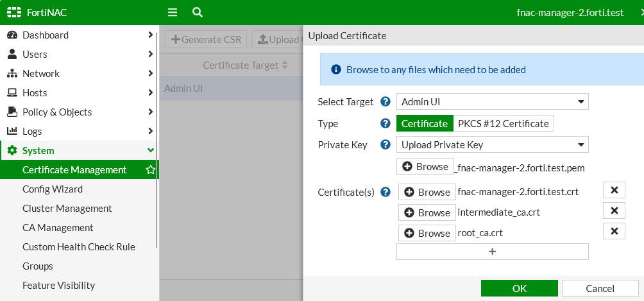Open Certificate Management menu item
The image size is (644, 301).
(x=80, y=170)
